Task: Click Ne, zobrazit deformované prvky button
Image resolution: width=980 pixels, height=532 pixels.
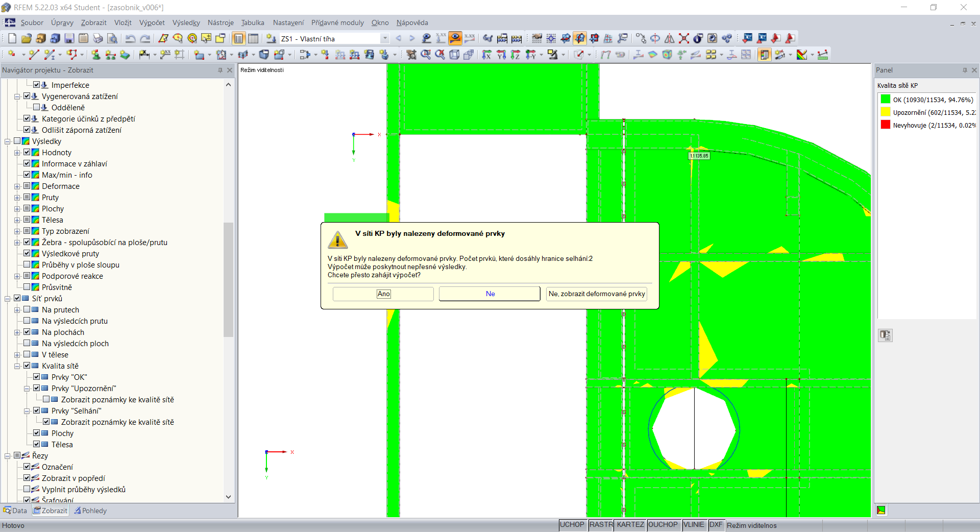Action: (x=597, y=294)
